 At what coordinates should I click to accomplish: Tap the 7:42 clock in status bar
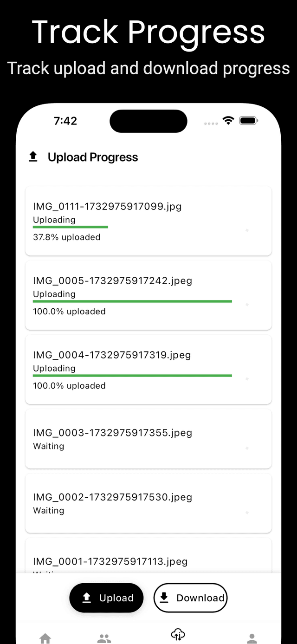tap(65, 121)
